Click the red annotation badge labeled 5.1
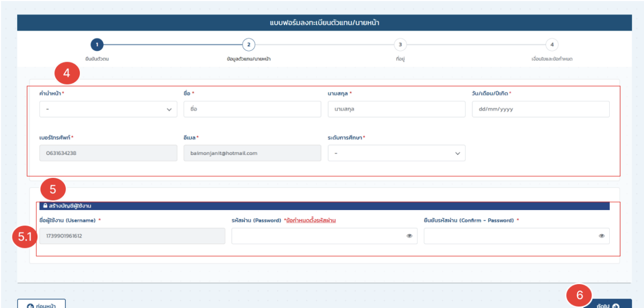This screenshot has height=308, width=644. (23, 237)
